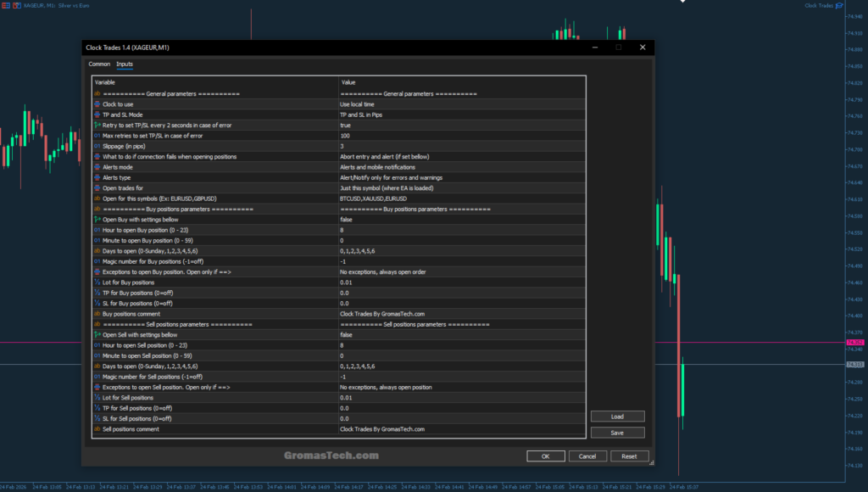This screenshot has height=492, width=868.
Task: Select the Inputs tab
Action: tap(125, 64)
